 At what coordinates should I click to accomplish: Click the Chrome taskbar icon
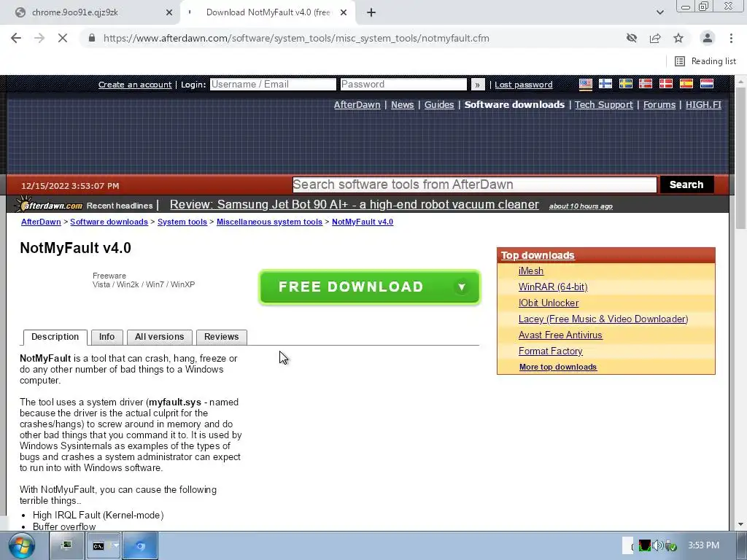[140, 545]
